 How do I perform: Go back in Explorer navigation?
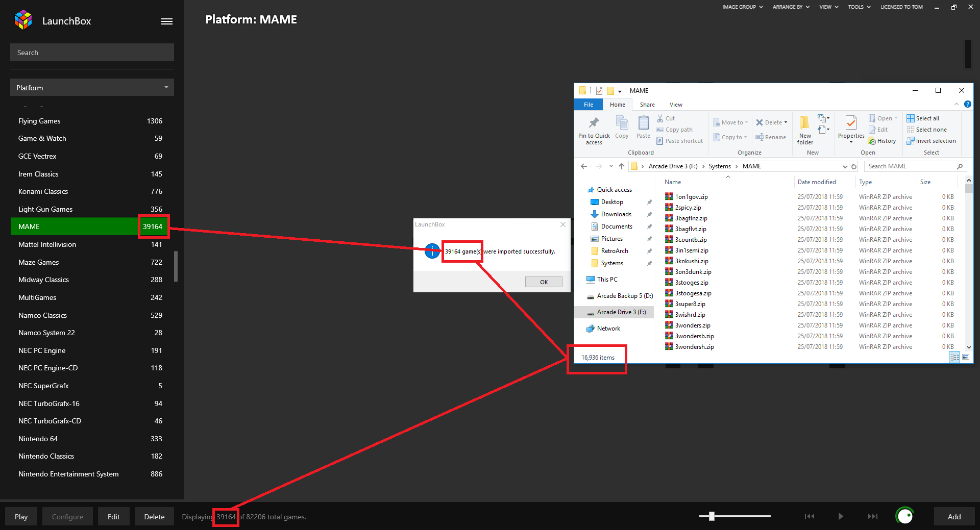584,166
